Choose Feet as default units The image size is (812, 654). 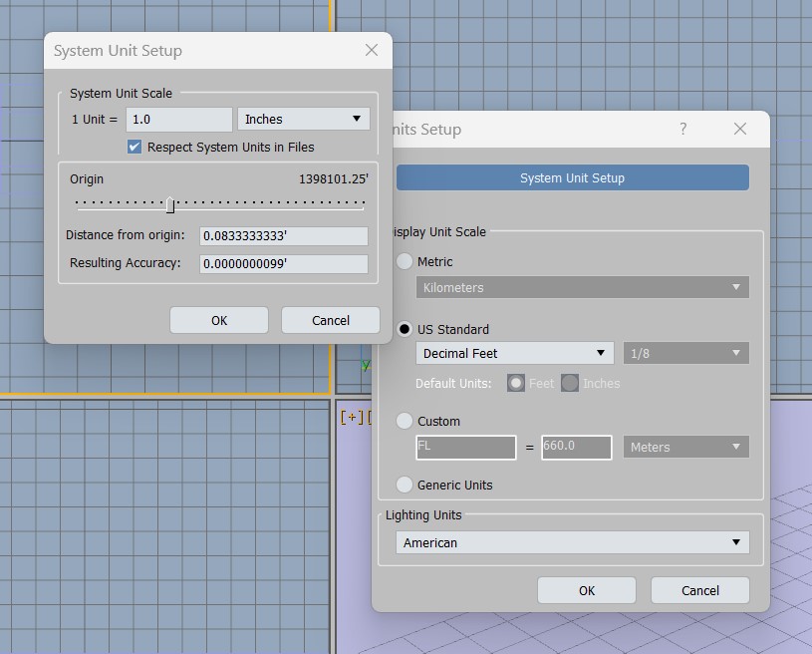coord(516,383)
